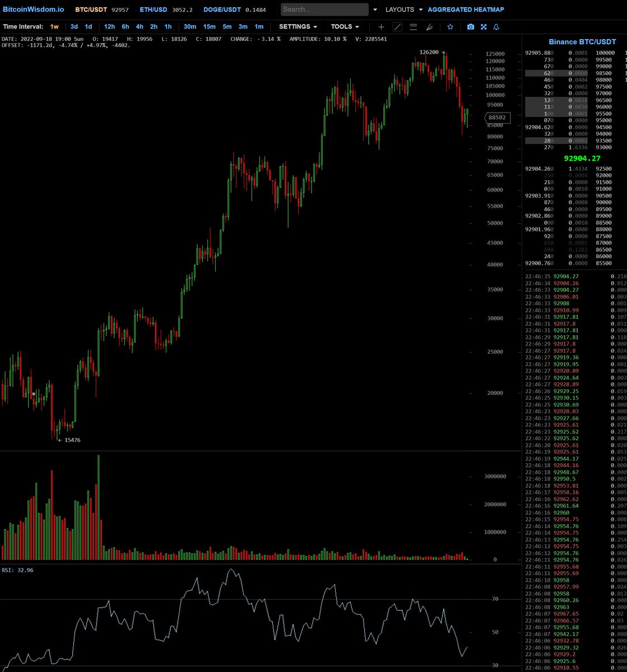627x672 pixels.
Task: Click the 88502 price marker on axis
Action: tap(497, 118)
